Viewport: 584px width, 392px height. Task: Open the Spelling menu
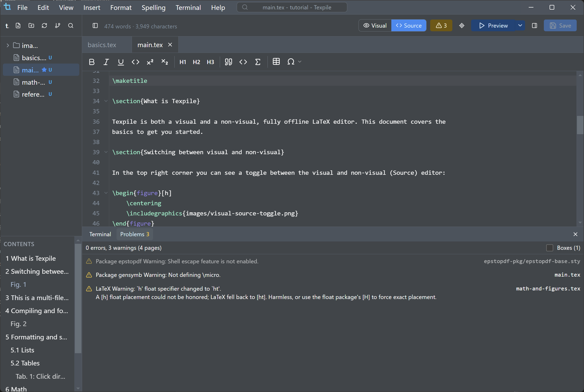point(154,8)
